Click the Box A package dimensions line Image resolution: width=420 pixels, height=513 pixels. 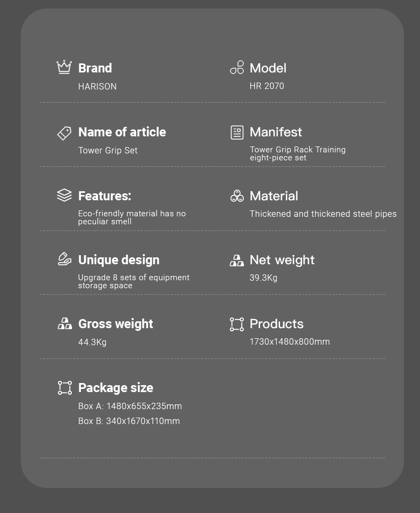pos(130,406)
